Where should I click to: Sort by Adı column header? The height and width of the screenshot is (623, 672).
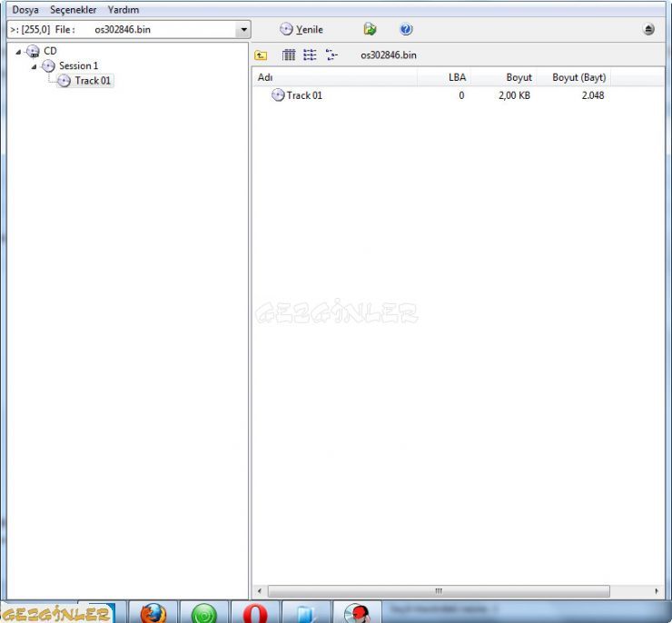[334, 77]
